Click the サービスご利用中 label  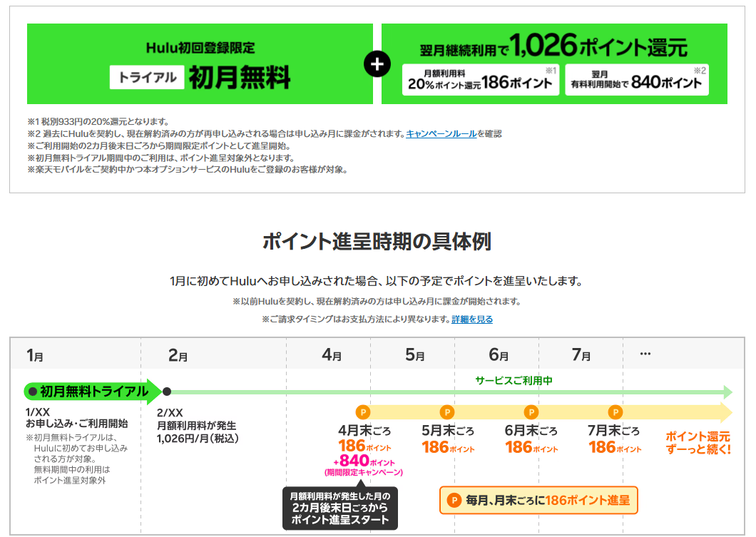514,380
